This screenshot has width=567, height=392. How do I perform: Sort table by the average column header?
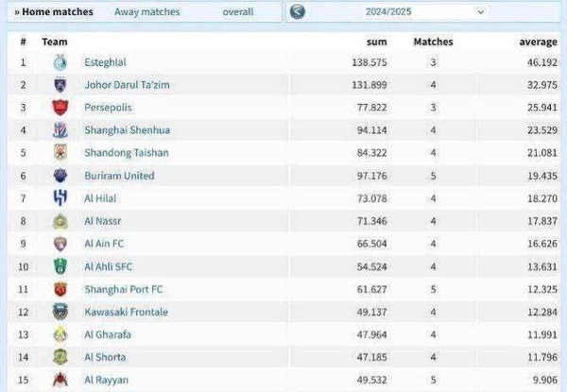(x=538, y=43)
